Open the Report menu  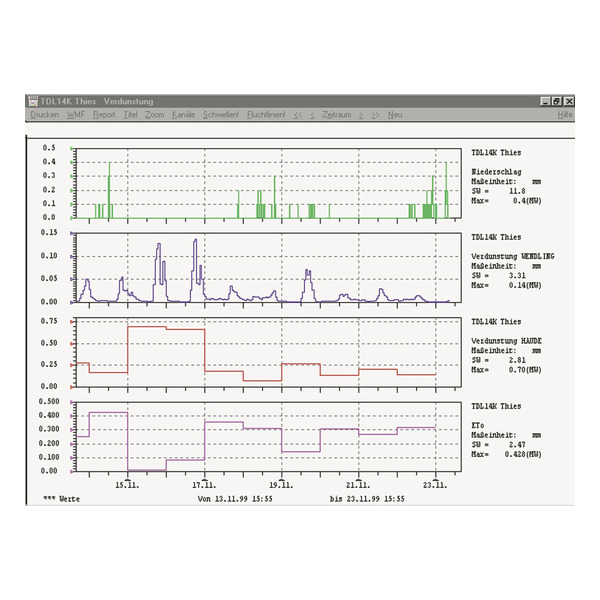click(x=105, y=115)
